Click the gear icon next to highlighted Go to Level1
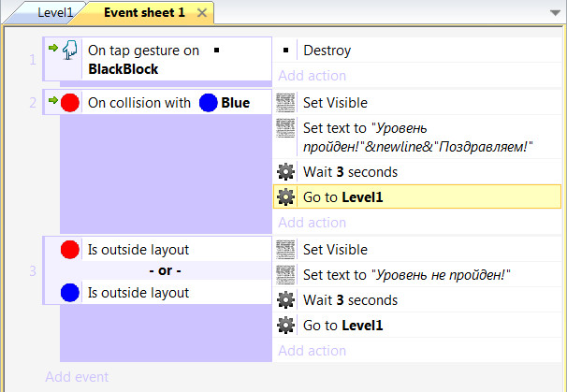 pyautogui.click(x=287, y=197)
